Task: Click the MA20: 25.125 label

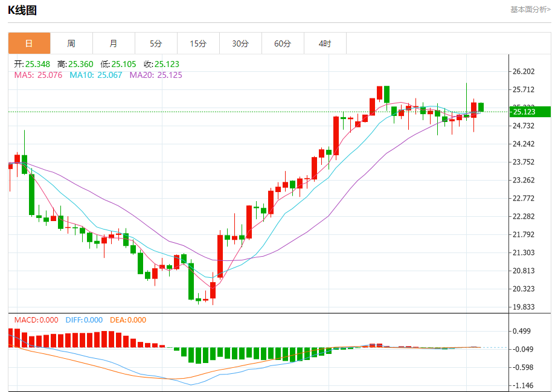Action: (x=156, y=75)
